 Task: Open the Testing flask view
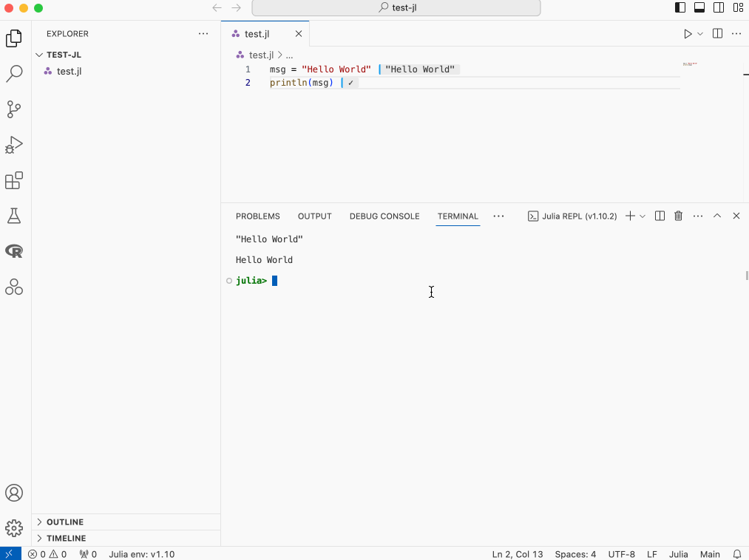15,216
